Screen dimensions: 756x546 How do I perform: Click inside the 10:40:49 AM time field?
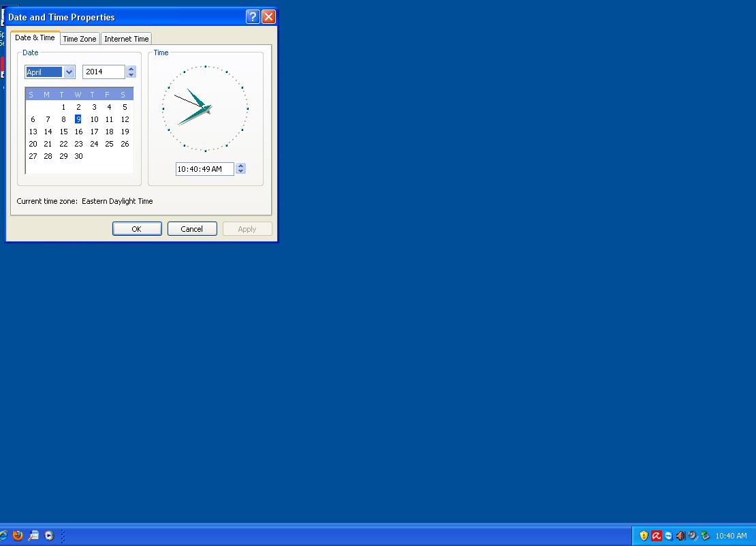(x=204, y=169)
